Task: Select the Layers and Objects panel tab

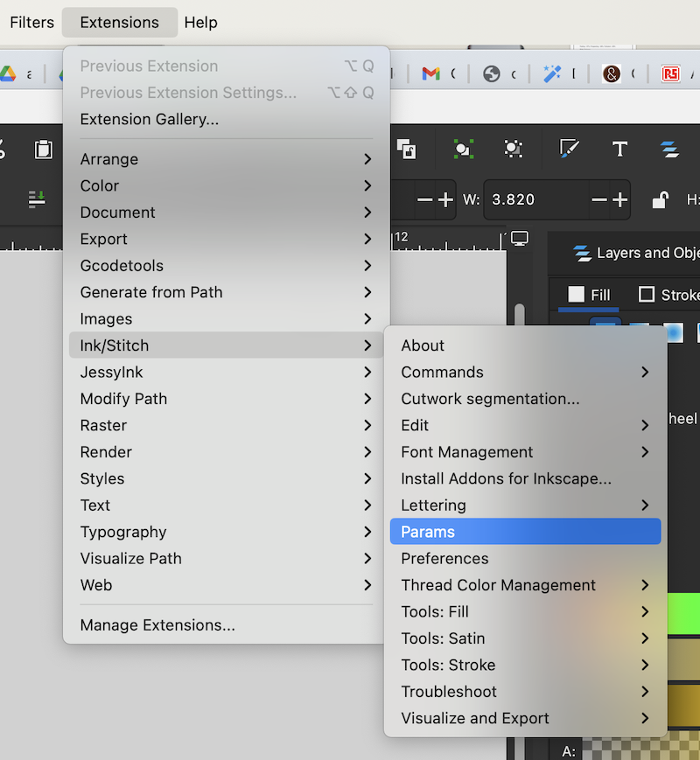Action: [x=636, y=253]
